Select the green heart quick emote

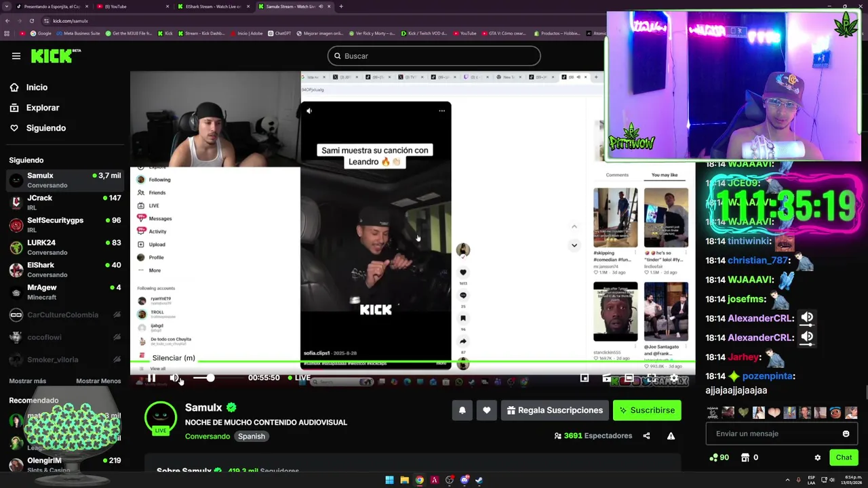coord(744,413)
